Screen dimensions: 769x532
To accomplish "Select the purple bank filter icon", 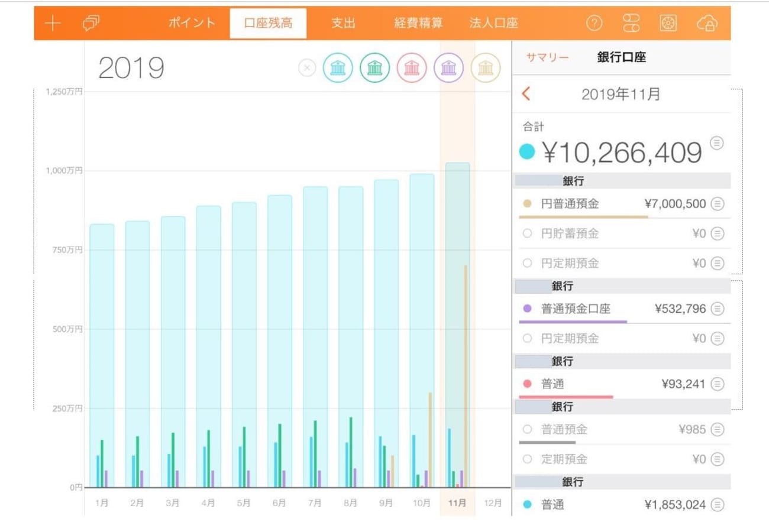I will (448, 69).
